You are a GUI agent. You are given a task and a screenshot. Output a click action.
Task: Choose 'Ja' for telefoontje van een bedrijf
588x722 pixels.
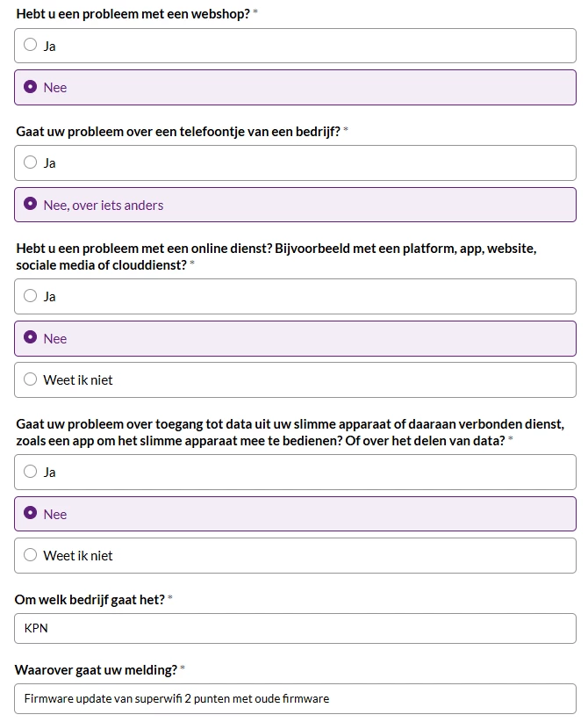[295, 163]
